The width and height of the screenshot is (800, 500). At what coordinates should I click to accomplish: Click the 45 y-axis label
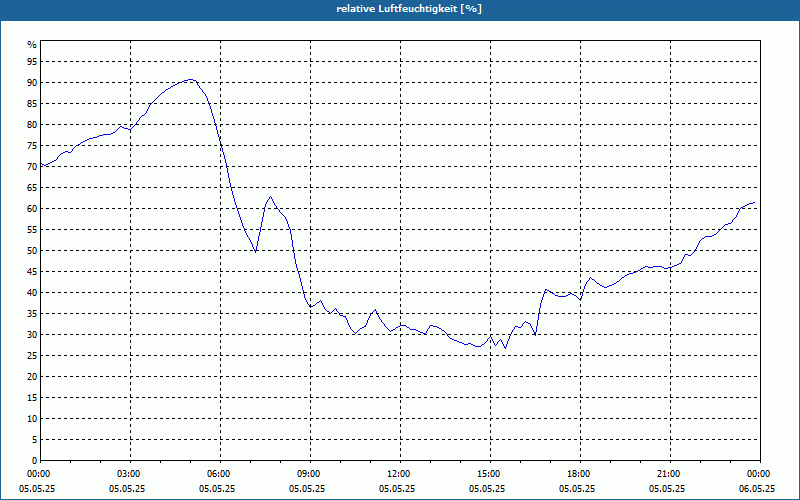click(32, 272)
